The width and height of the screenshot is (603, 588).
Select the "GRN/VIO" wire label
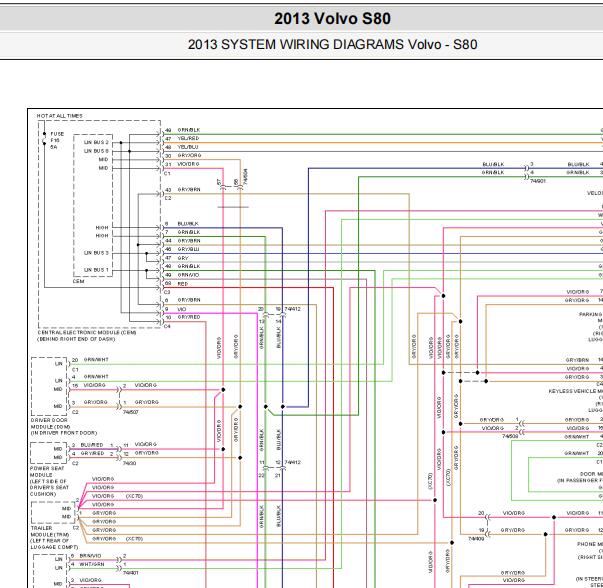[188, 275]
